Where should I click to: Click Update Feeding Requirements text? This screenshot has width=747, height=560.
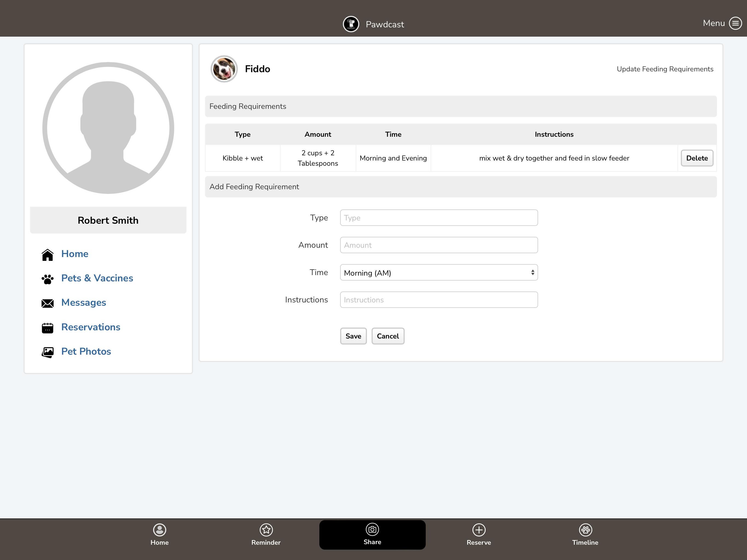click(665, 69)
